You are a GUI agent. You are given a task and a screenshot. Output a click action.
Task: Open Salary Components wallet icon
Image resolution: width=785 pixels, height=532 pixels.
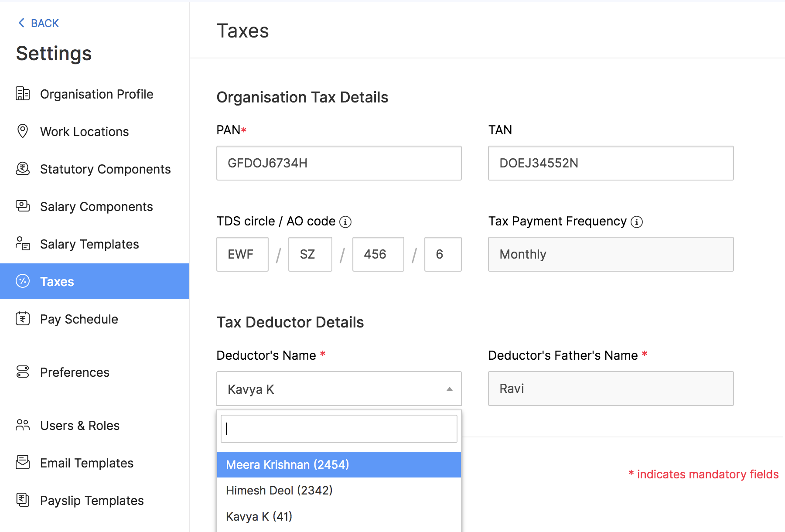(22, 206)
